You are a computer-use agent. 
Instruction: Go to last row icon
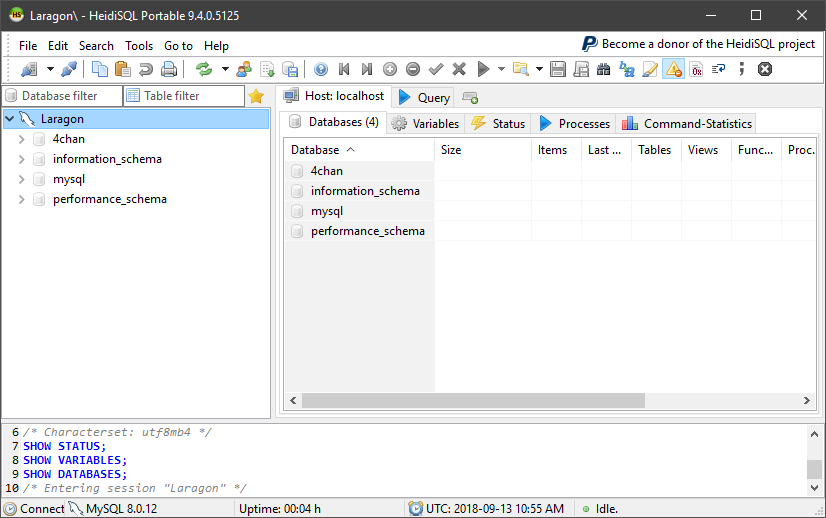[367, 69]
